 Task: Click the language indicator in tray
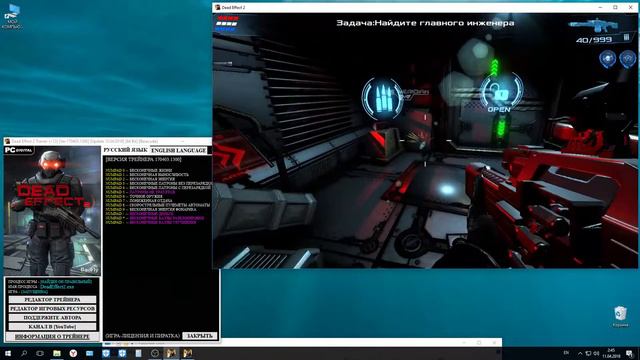pos(566,353)
